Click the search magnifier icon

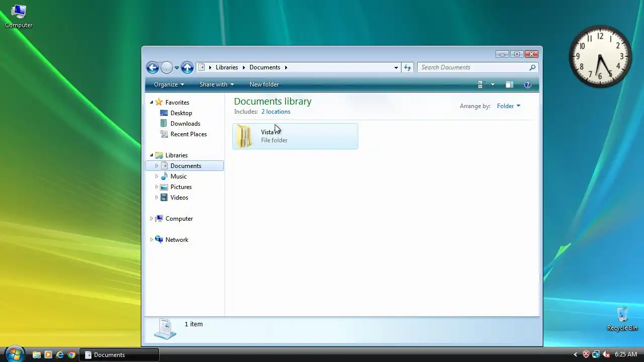532,67
